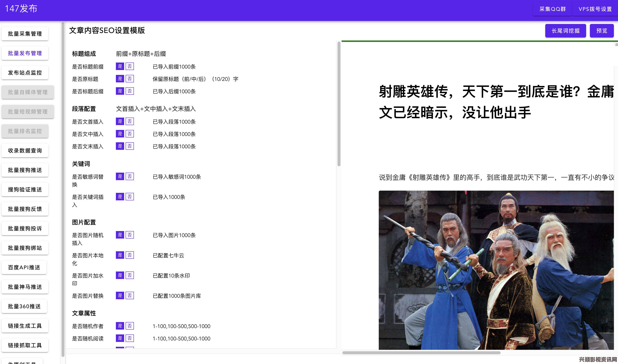Click 已导入后缀1000条 text

174,92
